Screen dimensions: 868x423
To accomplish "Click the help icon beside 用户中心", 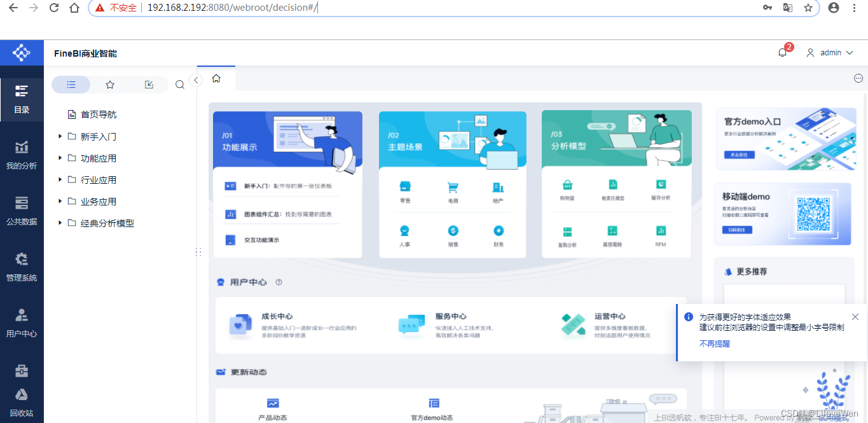I will coord(279,282).
